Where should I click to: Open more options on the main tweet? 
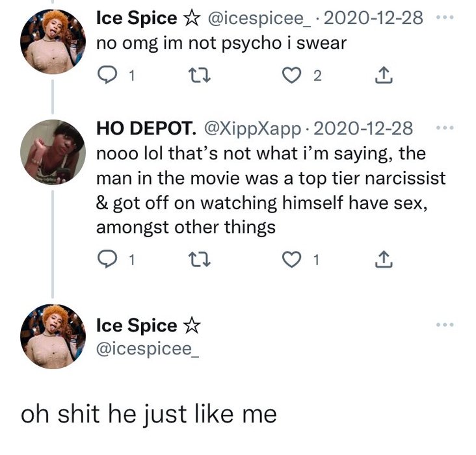[x=444, y=324]
